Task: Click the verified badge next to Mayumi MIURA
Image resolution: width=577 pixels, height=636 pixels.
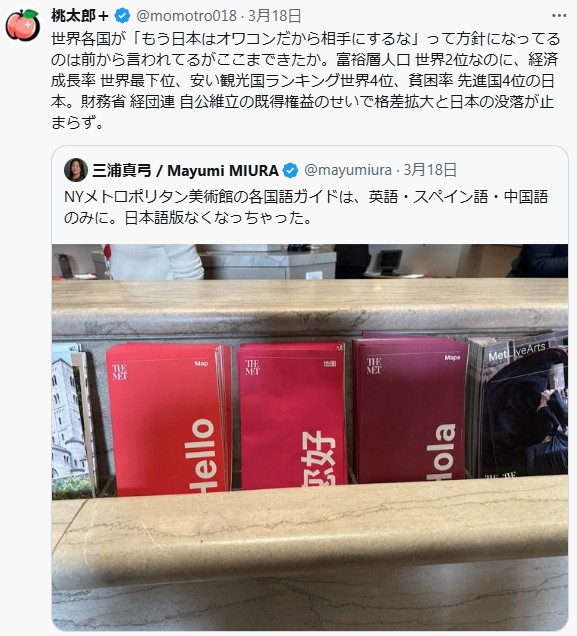Action: tap(290, 170)
